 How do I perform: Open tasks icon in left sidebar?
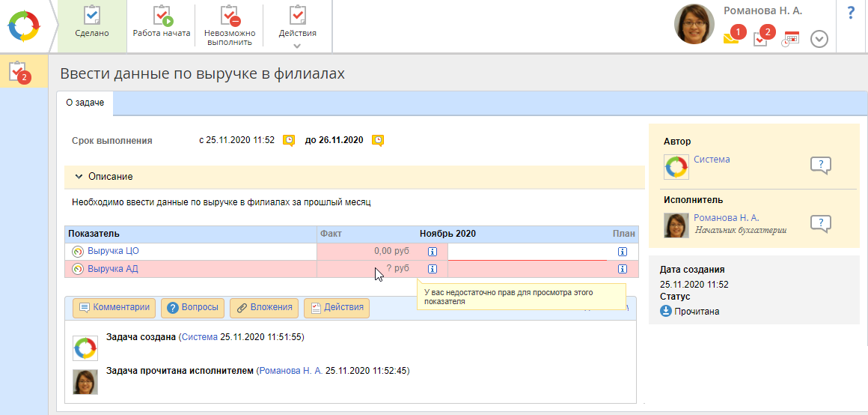[x=20, y=72]
